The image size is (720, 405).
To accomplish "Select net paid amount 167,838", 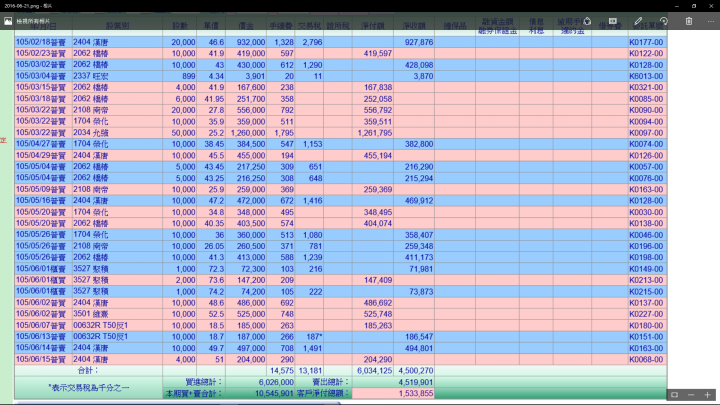I will [377, 88].
